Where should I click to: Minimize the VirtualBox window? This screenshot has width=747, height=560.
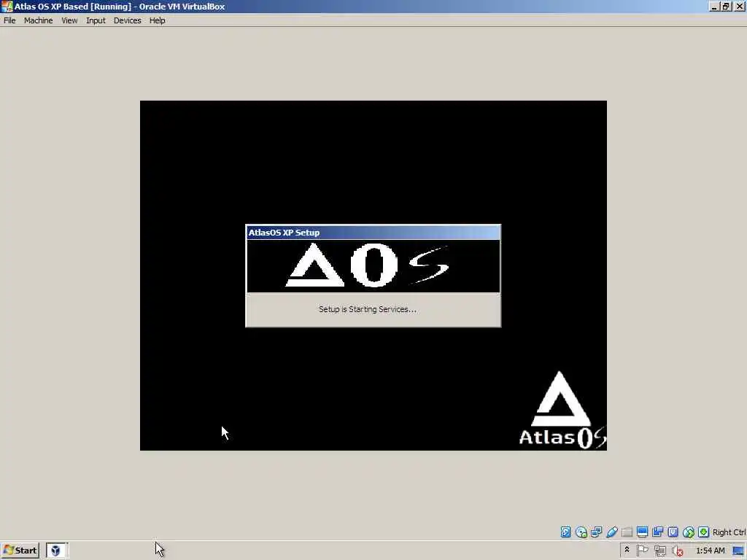point(714,7)
